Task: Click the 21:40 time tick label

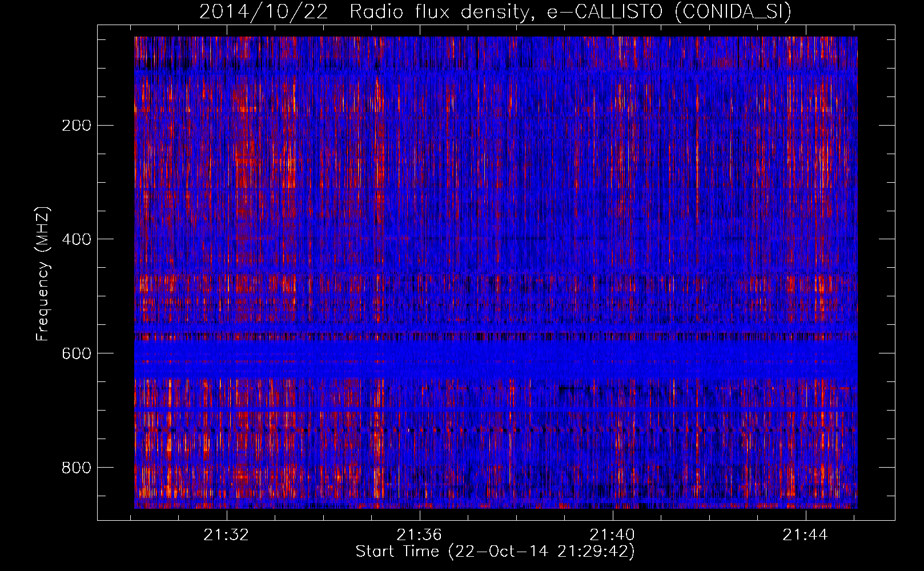Action: (x=613, y=535)
